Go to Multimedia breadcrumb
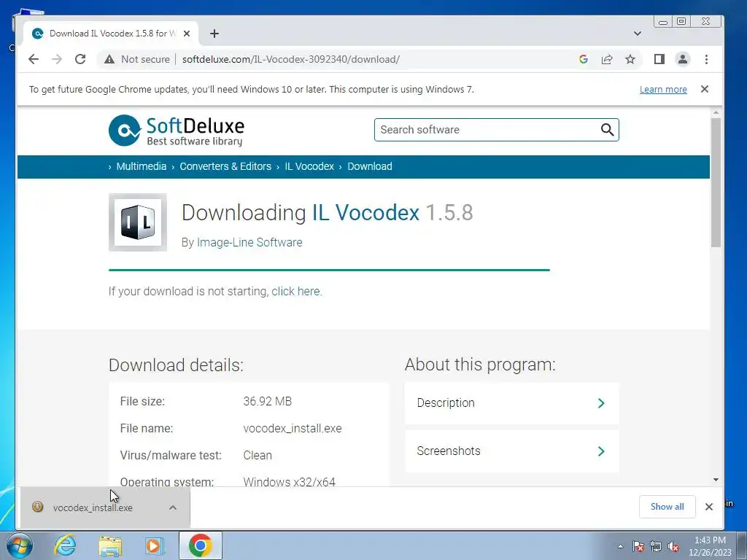The image size is (747, 560). pyautogui.click(x=142, y=167)
